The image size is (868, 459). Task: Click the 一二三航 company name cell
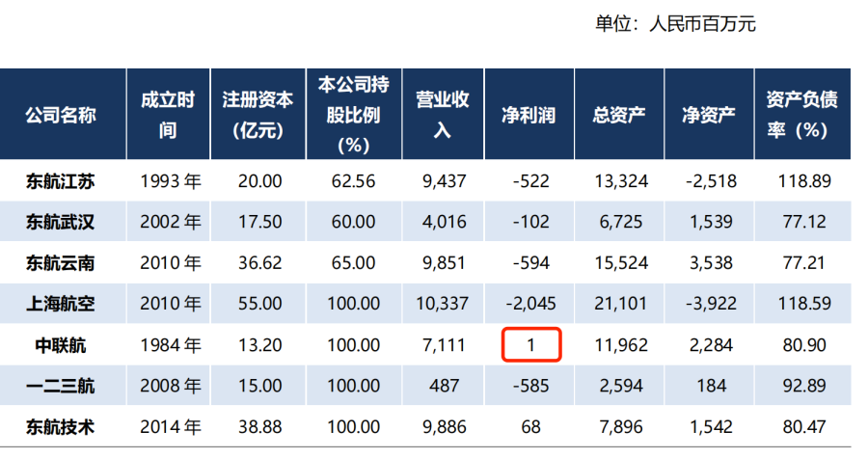61,386
